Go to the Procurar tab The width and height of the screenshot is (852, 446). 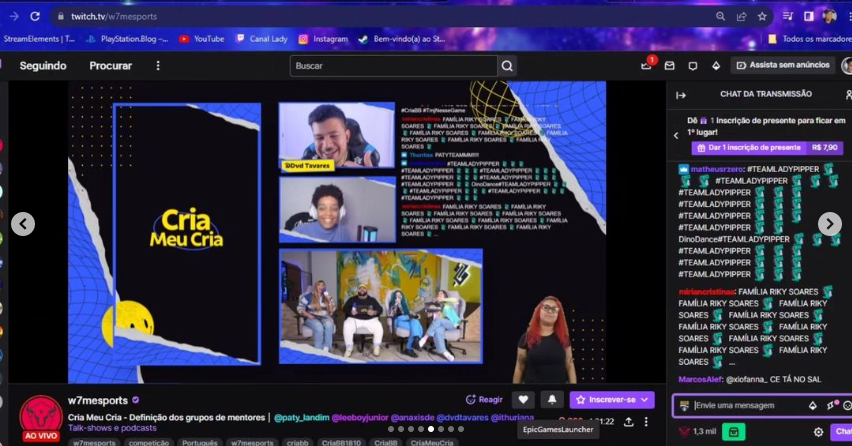110,66
